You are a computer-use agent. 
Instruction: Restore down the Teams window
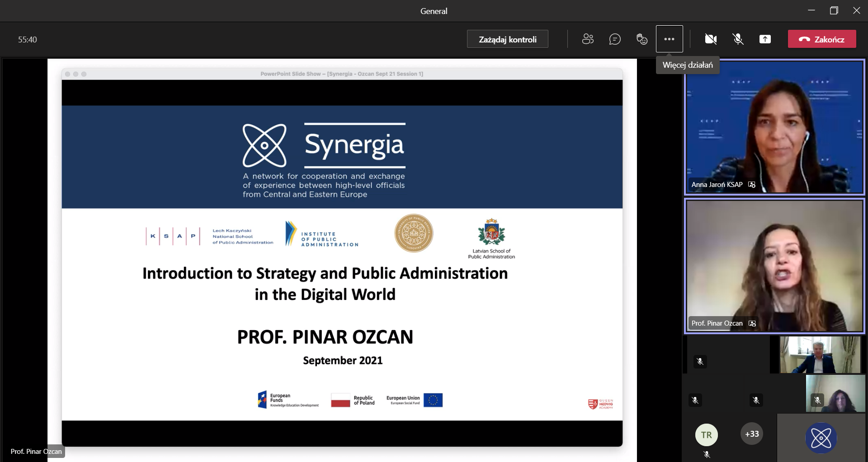(x=834, y=11)
